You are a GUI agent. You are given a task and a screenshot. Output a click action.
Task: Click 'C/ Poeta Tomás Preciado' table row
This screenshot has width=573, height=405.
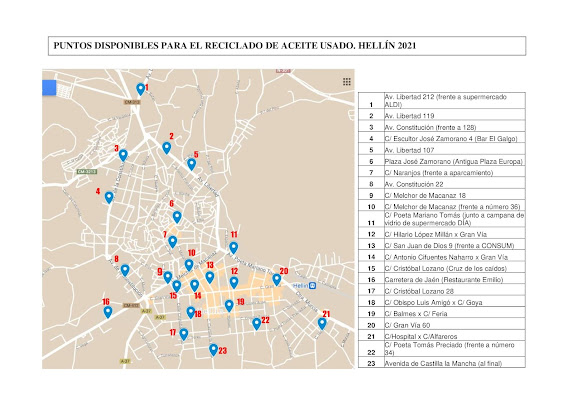442,349
